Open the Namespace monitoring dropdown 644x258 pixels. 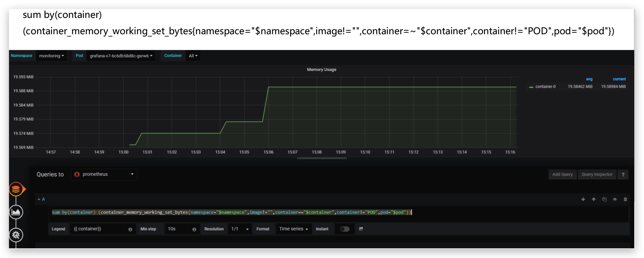click(51, 56)
